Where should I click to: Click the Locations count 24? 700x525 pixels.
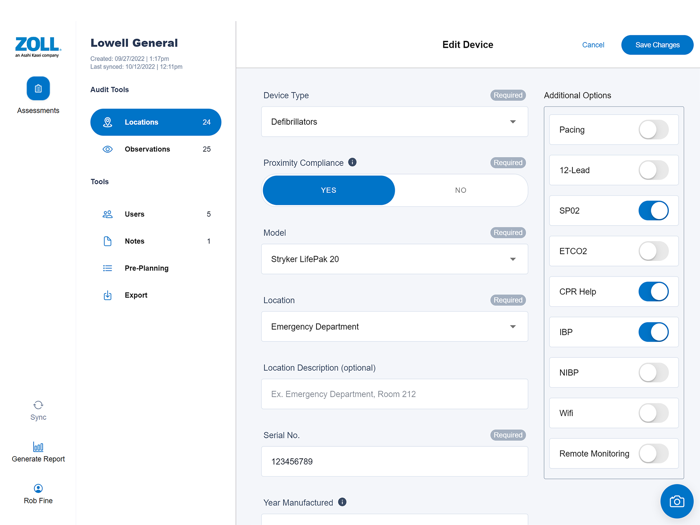point(206,122)
